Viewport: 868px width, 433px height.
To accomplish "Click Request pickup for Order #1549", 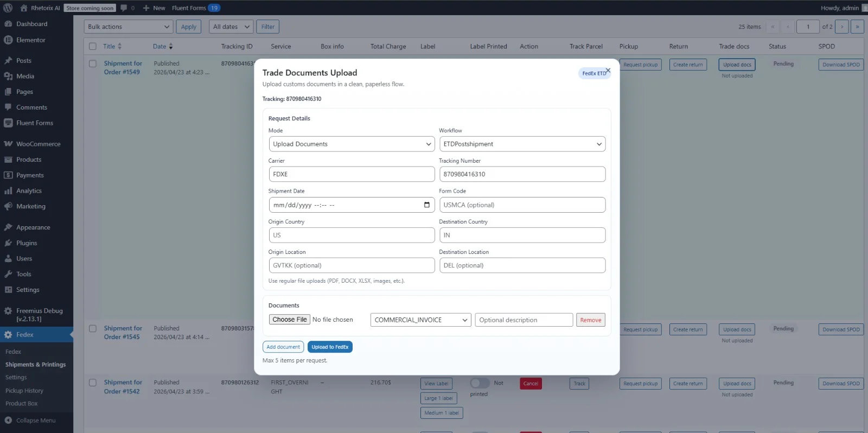I will point(640,65).
